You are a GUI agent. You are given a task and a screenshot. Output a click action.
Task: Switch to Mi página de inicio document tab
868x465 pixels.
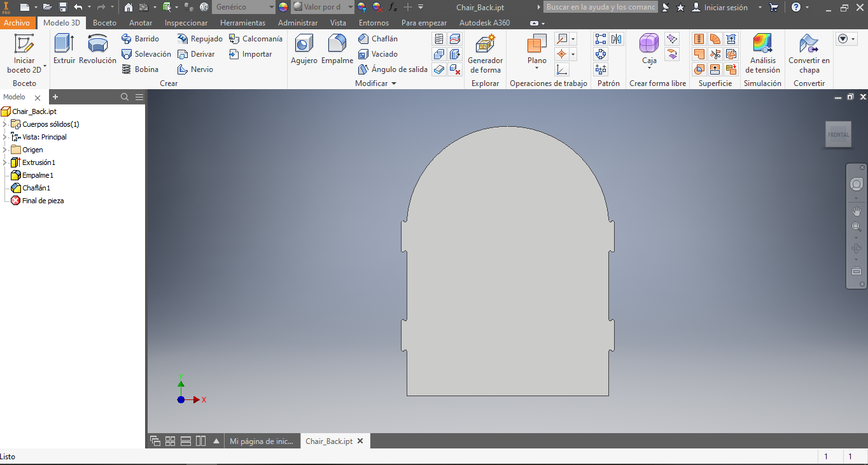click(x=262, y=441)
